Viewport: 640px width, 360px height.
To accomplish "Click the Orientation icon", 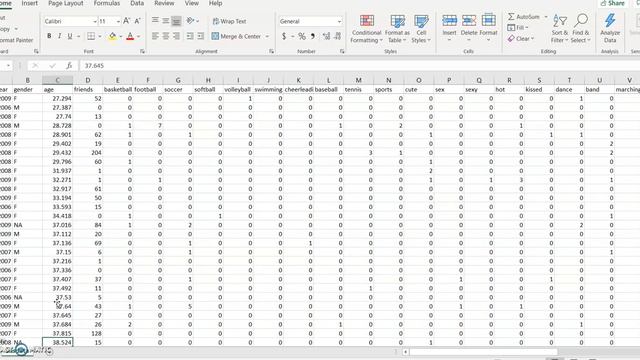I will pyautogui.click(x=190, y=20).
